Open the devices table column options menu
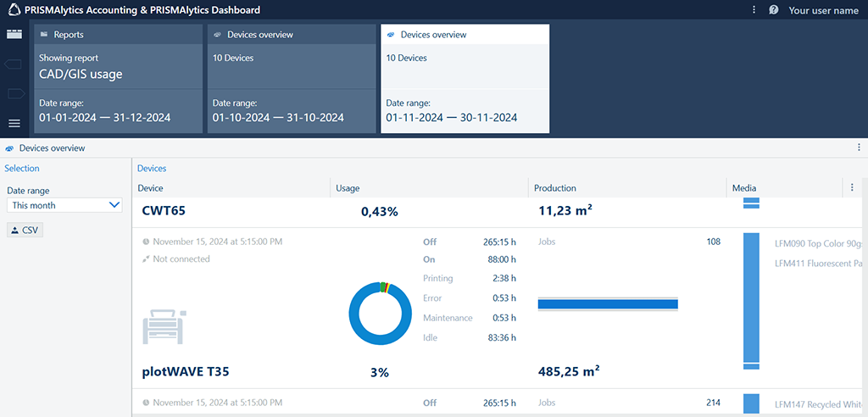The width and height of the screenshot is (868, 417). point(852,187)
